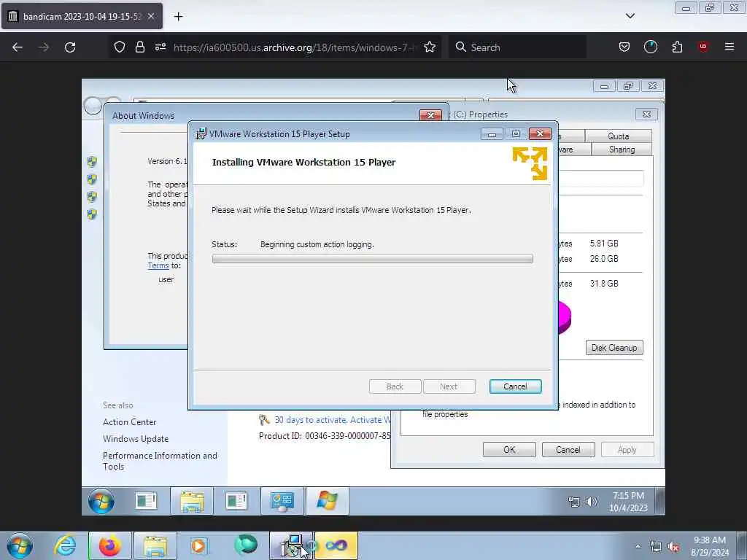The image size is (747, 560).
Task: Click the Windows flag icon in video taskbar
Action: (x=328, y=502)
